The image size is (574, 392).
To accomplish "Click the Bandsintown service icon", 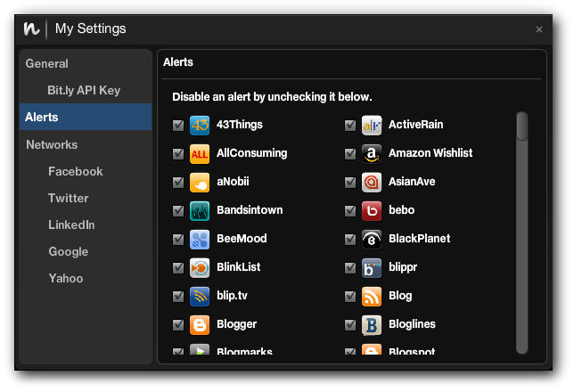I will tap(200, 211).
